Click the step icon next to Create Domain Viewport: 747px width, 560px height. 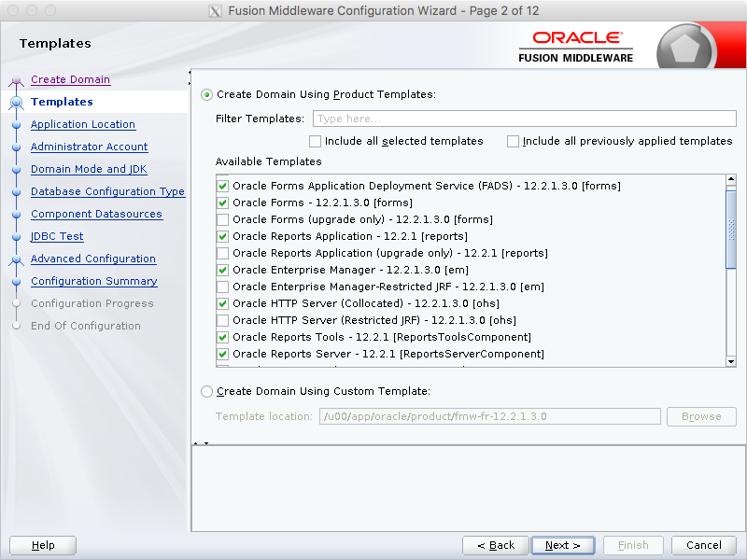click(x=17, y=79)
